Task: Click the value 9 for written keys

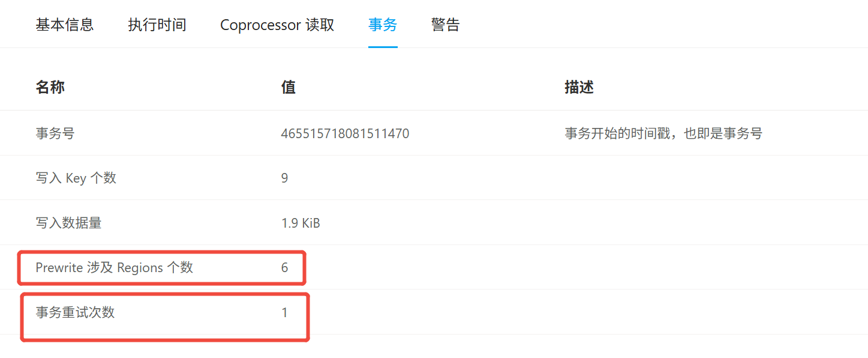Action: [285, 178]
